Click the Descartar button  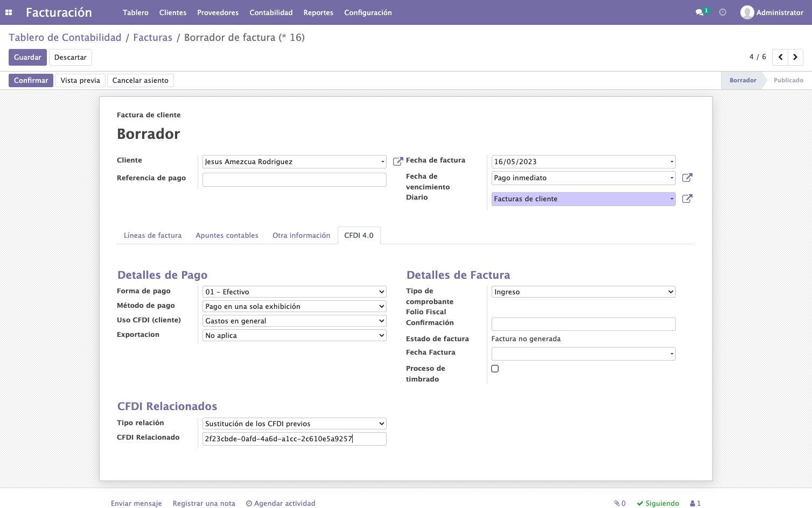[x=71, y=57]
